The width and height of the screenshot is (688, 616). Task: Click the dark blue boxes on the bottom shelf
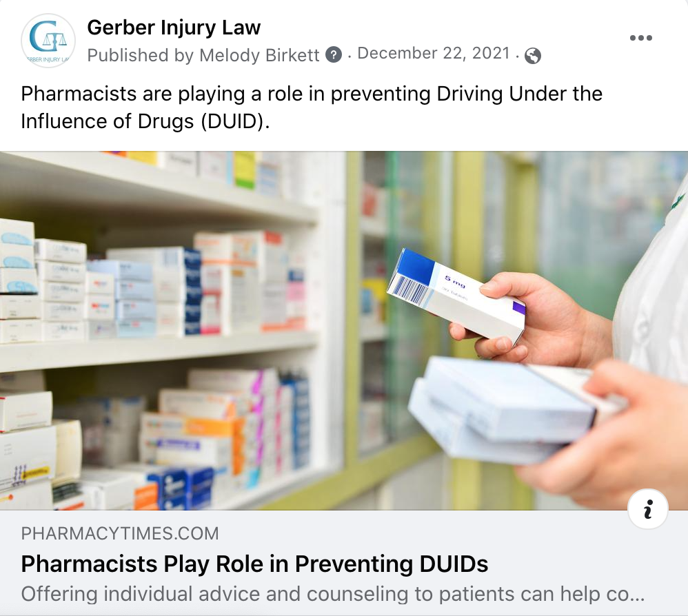click(x=181, y=487)
